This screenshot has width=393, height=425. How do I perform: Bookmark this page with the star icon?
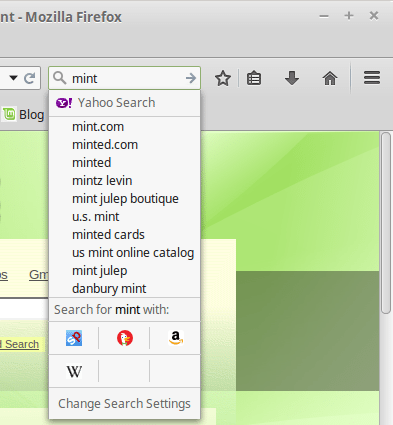[223, 79]
